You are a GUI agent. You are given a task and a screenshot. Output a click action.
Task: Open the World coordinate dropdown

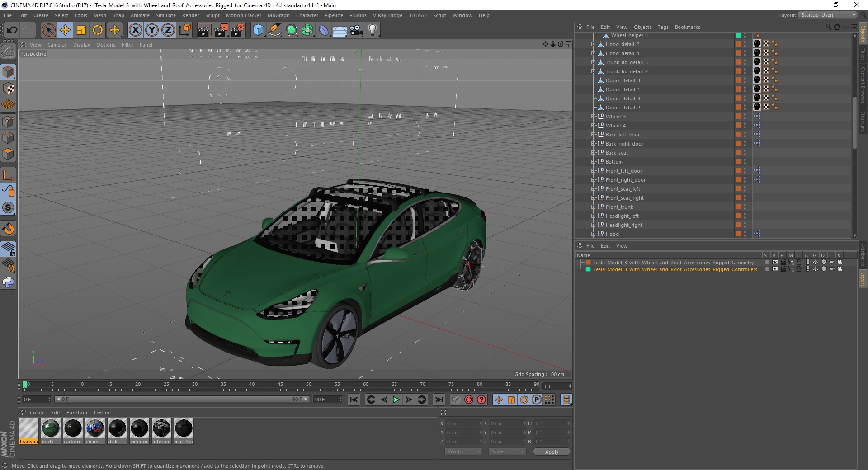tap(464, 451)
